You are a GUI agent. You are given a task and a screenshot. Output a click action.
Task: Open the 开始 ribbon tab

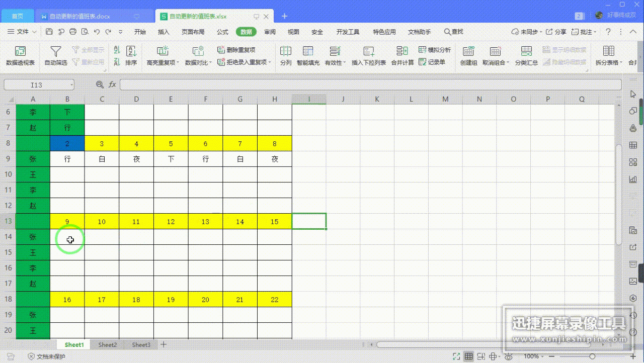pos(140,32)
